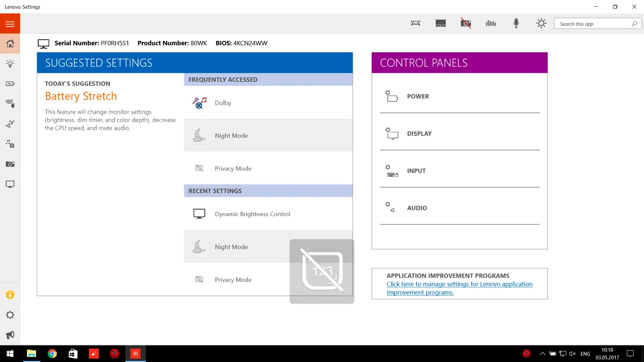Open the camera sidebar icon
Viewport: 644px width, 362px height.
(10, 164)
